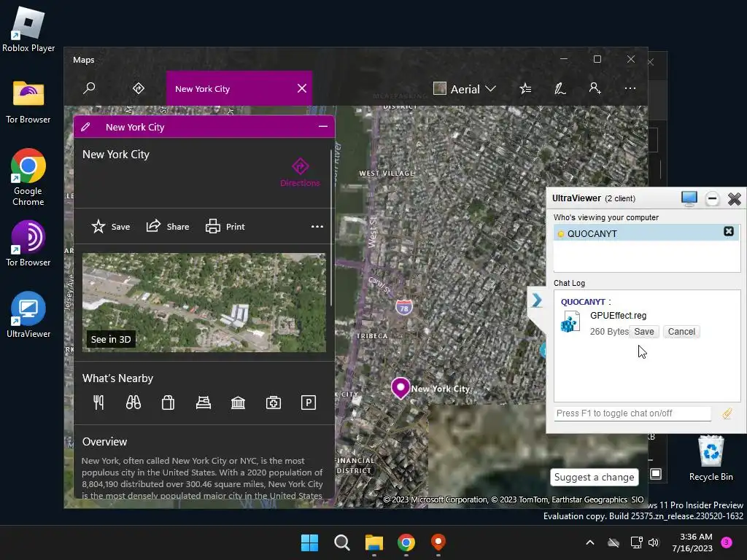
Task: Click the UltraViewer monitor screen icon
Action: click(x=689, y=198)
